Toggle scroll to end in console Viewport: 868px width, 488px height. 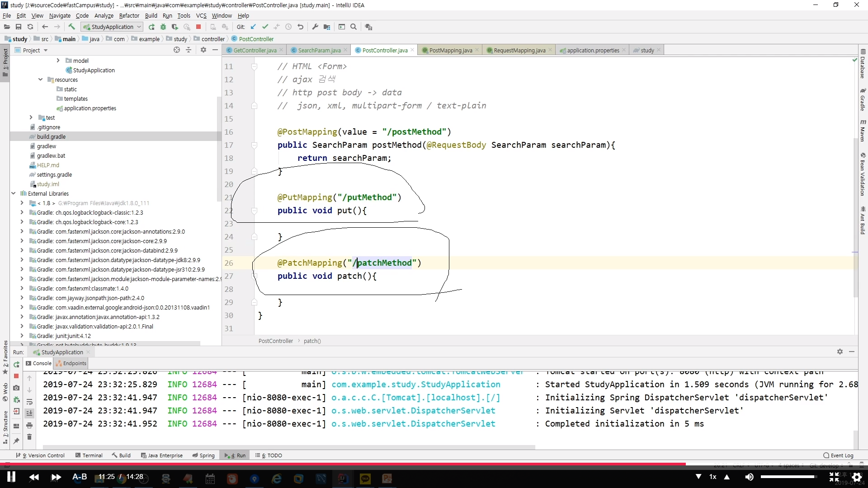point(29,413)
